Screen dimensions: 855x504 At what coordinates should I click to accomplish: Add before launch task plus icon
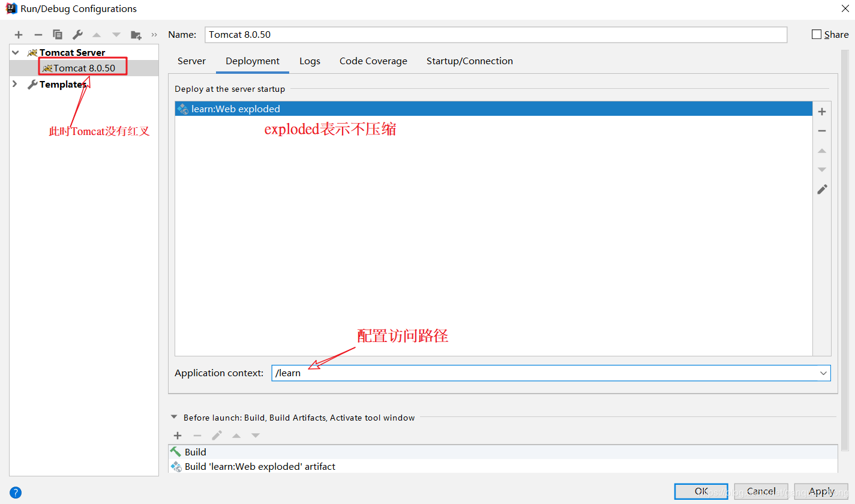178,436
